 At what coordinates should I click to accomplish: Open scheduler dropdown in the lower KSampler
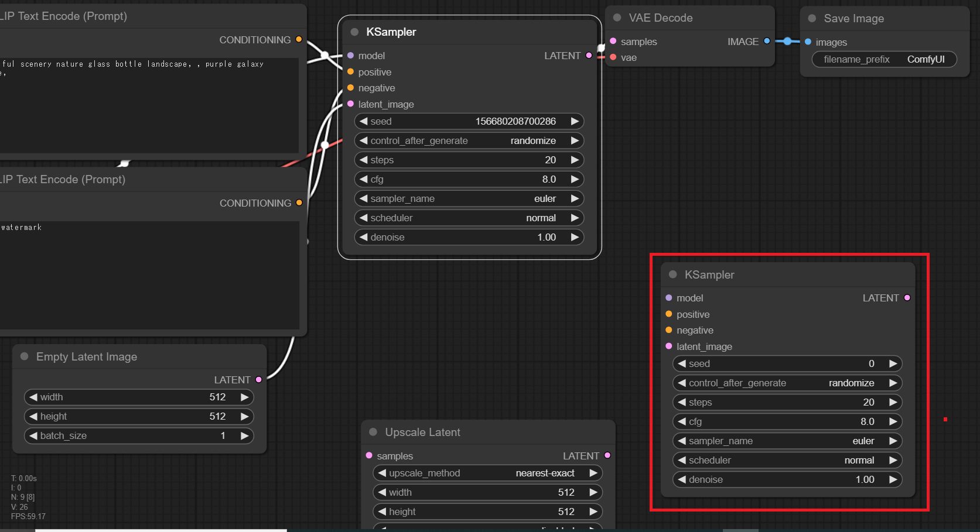(787, 461)
